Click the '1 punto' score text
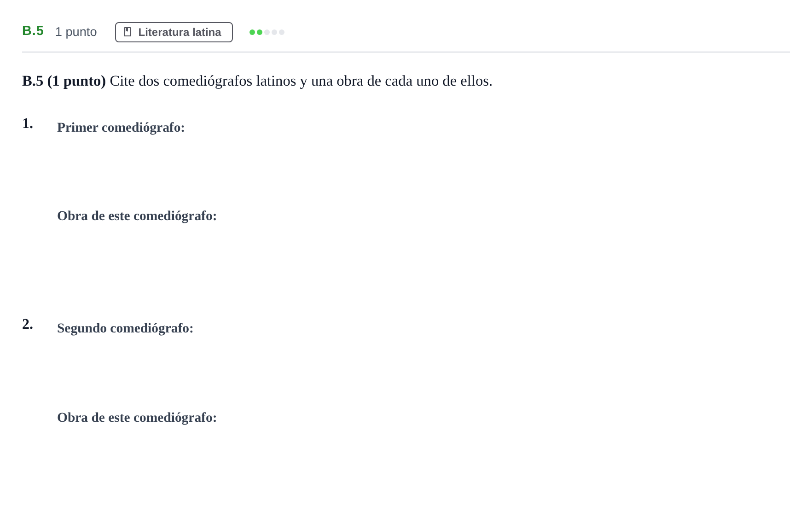Viewport: 812px width, 524px height. [x=76, y=32]
